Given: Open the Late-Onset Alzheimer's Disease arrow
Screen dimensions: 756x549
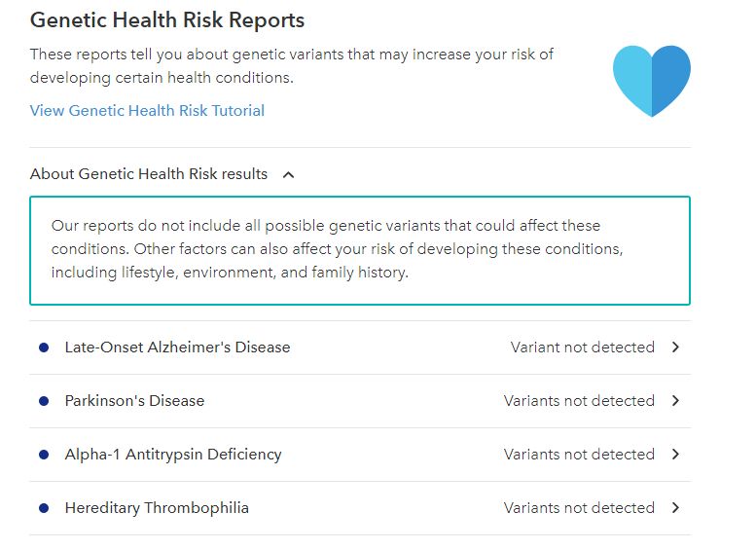Looking at the screenshot, I should pos(676,348).
